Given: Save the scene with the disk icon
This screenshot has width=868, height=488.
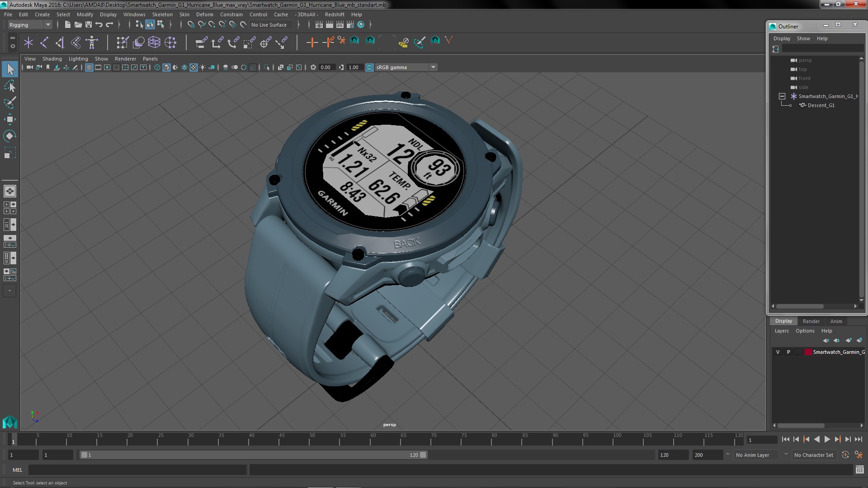Looking at the screenshot, I should coord(89,25).
